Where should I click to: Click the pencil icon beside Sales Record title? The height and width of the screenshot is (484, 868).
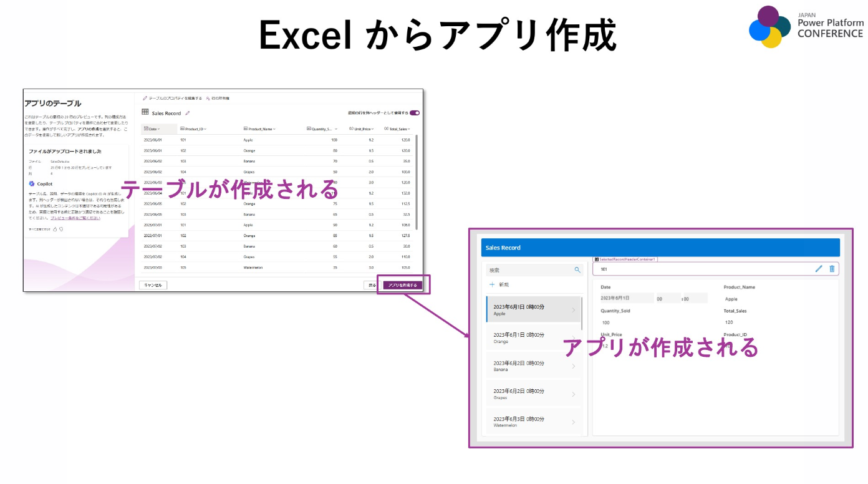coord(187,113)
